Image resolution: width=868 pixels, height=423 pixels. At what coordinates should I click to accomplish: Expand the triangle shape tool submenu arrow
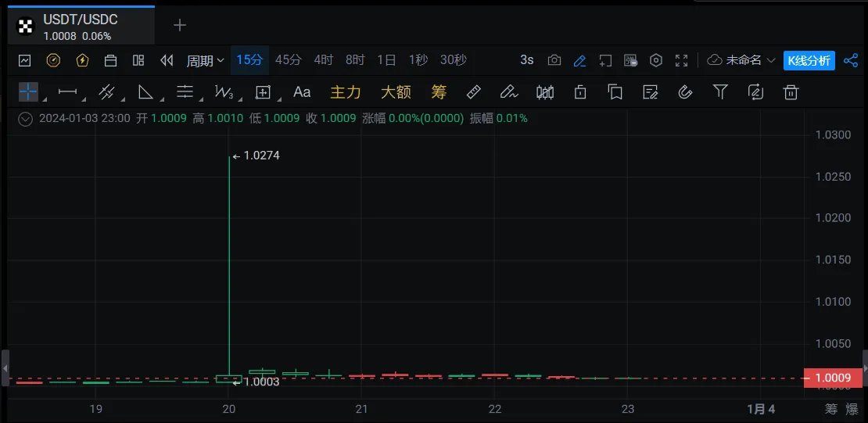pyautogui.click(x=161, y=99)
